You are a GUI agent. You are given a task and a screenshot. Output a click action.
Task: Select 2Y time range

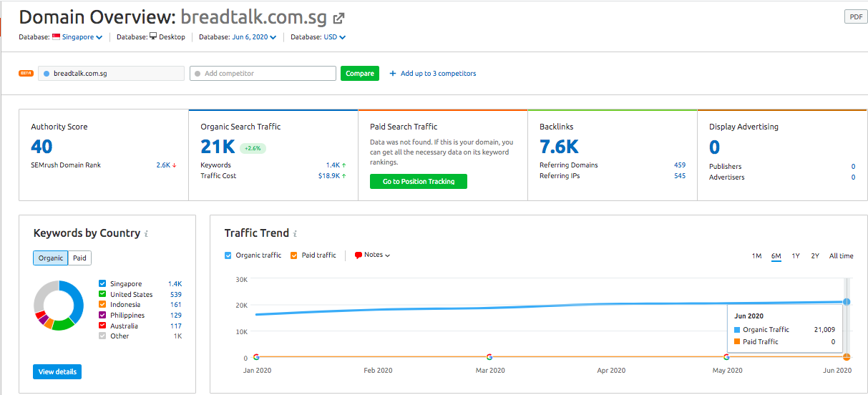pyautogui.click(x=815, y=256)
